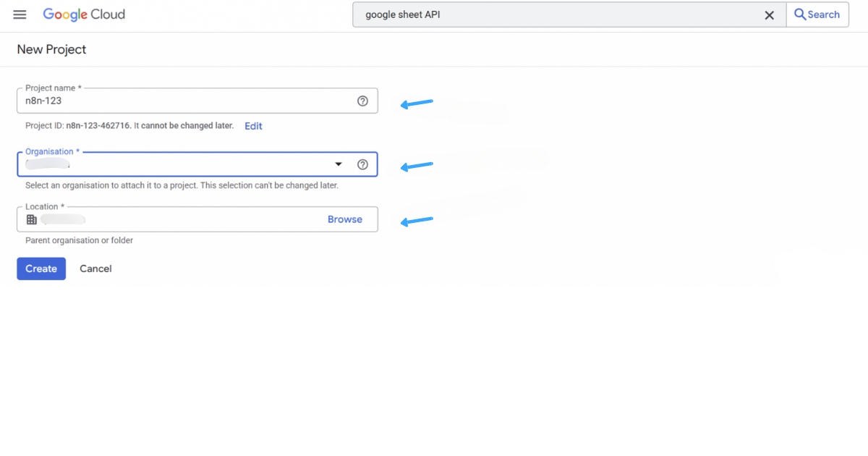The image size is (868, 456).
Task: Open the navigation hamburger menu
Action: point(20,14)
